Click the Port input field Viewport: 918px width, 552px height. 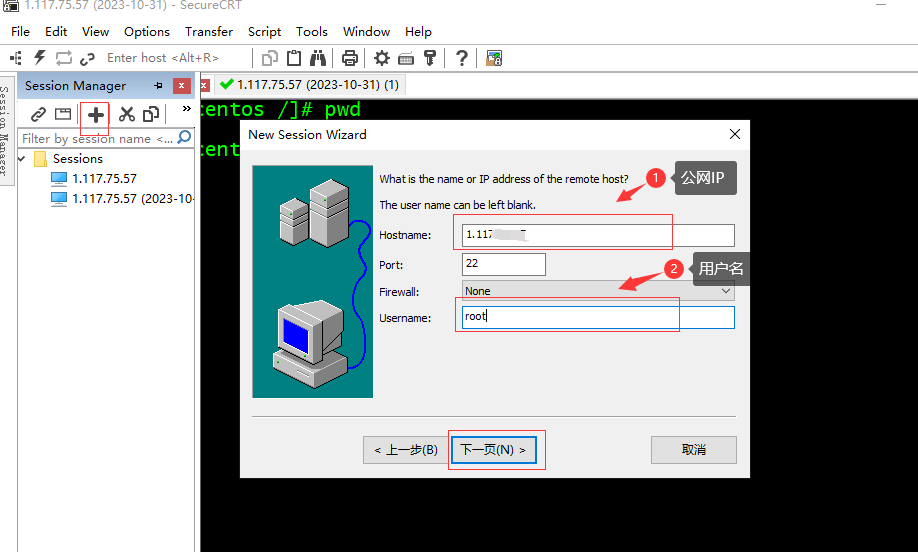point(503,264)
